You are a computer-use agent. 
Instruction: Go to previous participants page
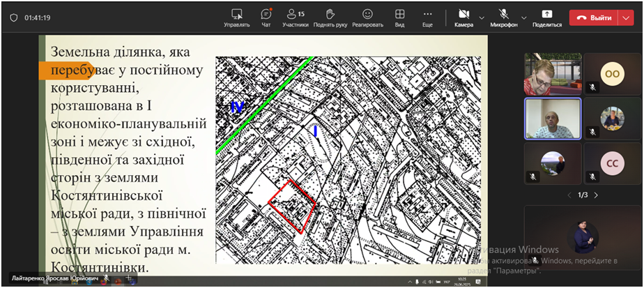[x=569, y=195]
